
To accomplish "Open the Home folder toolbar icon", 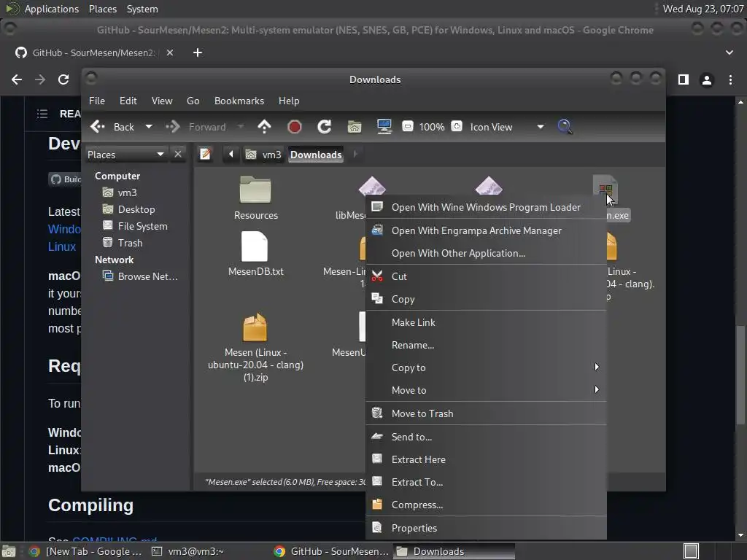I will [355, 127].
